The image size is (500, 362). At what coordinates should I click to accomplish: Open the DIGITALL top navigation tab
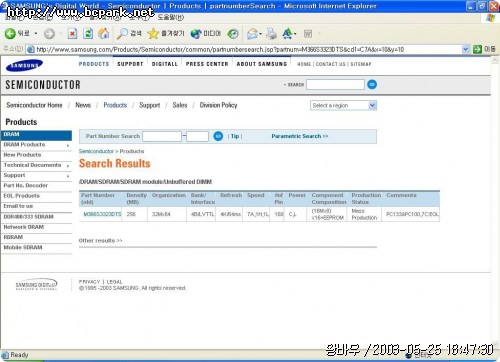[165, 64]
